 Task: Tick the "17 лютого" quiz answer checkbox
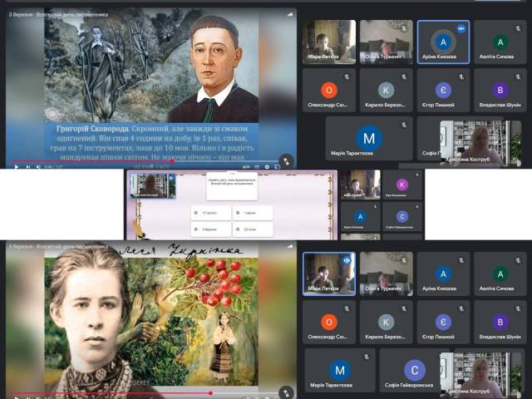[x=196, y=213]
